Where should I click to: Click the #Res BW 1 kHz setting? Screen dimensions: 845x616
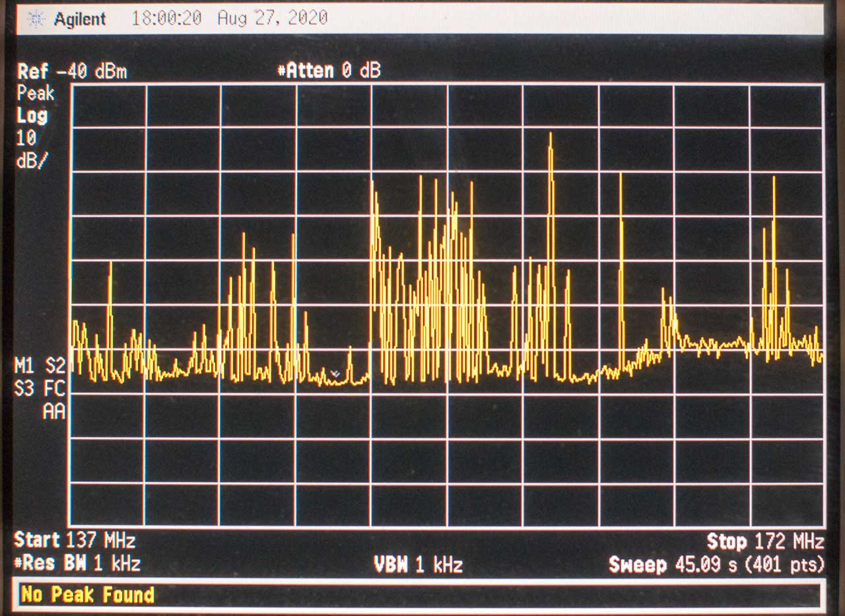(77, 565)
